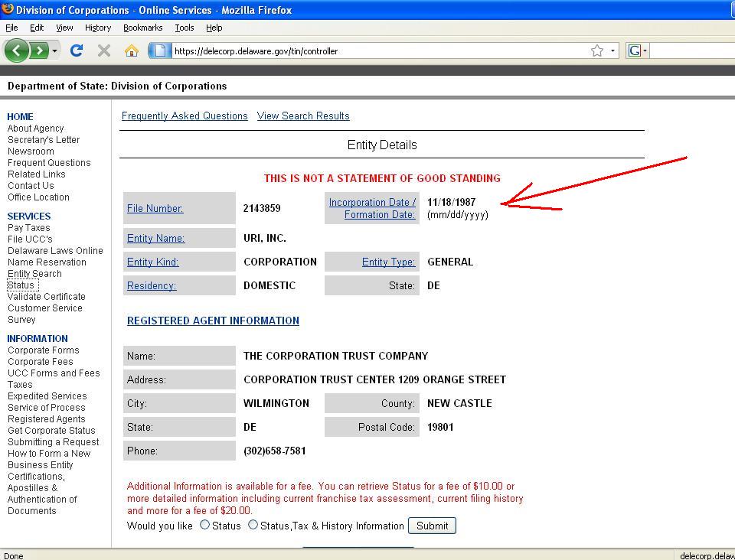This screenshot has height=560, width=735.
Task: Click the Entity Kind link
Action: coord(153,262)
